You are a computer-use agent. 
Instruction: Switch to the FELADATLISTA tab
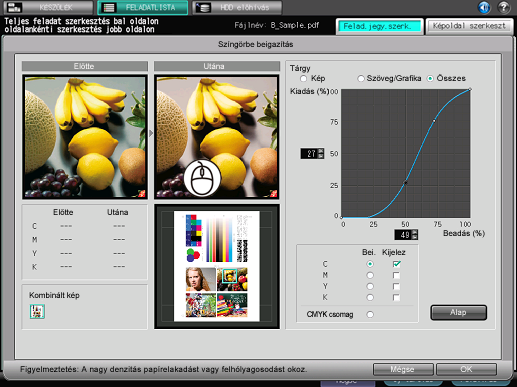click(x=143, y=7)
